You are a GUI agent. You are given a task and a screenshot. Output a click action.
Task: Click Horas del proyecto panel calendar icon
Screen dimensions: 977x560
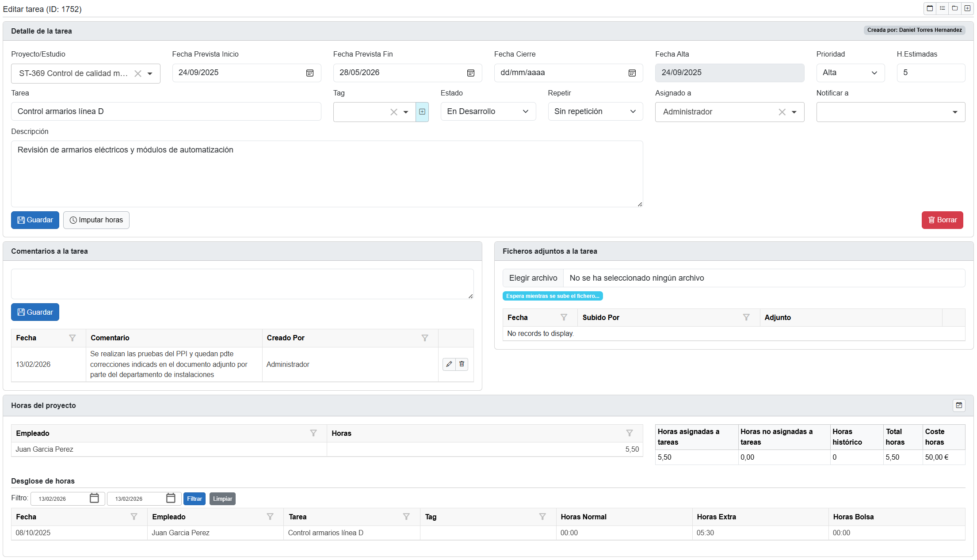coord(959,405)
